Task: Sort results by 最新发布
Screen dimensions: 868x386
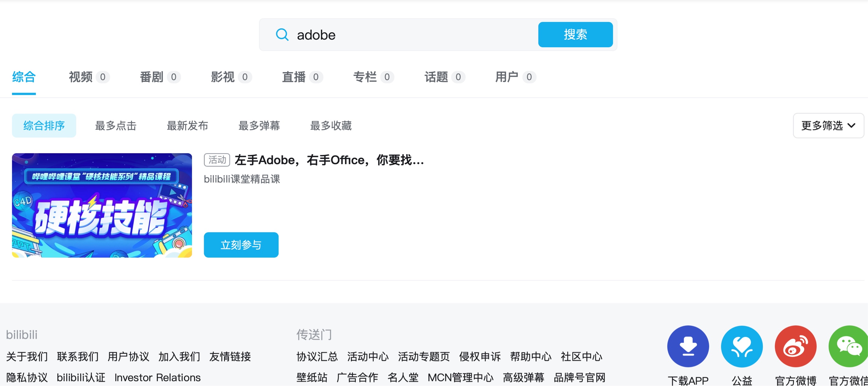Action: (187, 126)
